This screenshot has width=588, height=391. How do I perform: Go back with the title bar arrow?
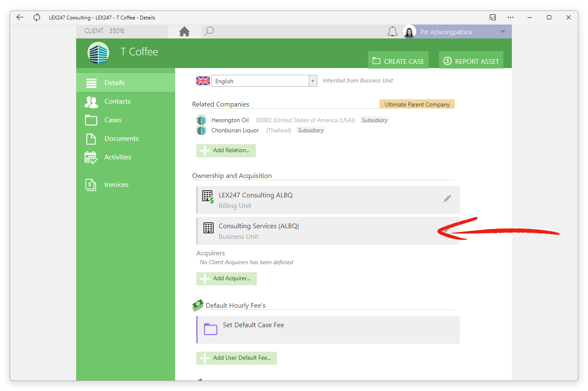coord(20,17)
